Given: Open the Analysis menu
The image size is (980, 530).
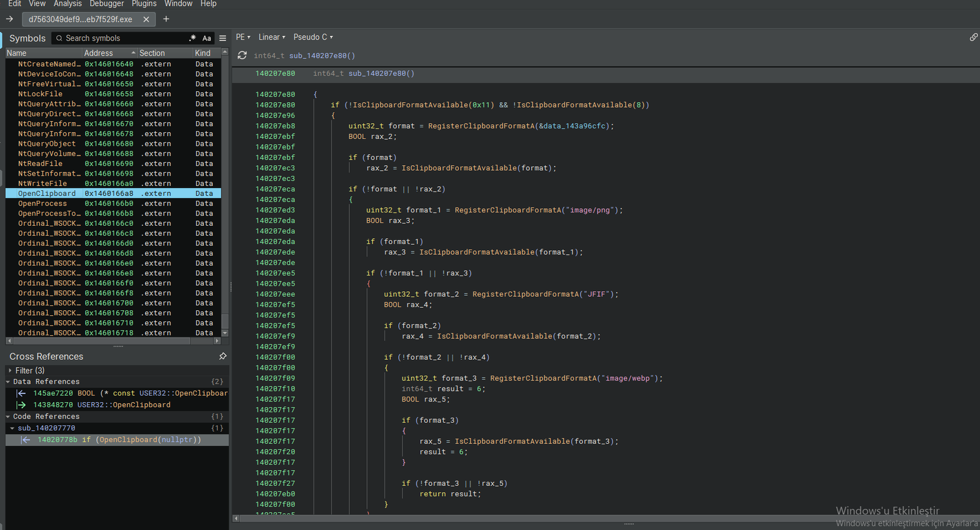Looking at the screenshot, I should 67,4.
